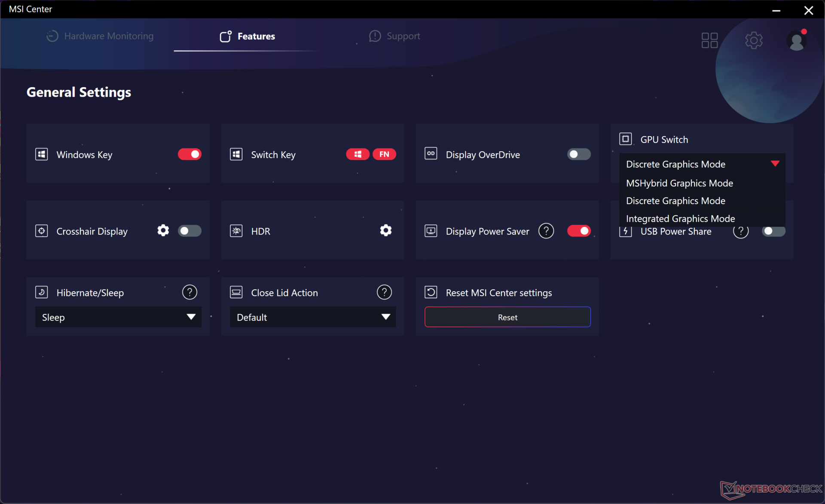Viewport: 825px width, 504px height.
Task: Click USB Power Share help icon
Action: 740,232
